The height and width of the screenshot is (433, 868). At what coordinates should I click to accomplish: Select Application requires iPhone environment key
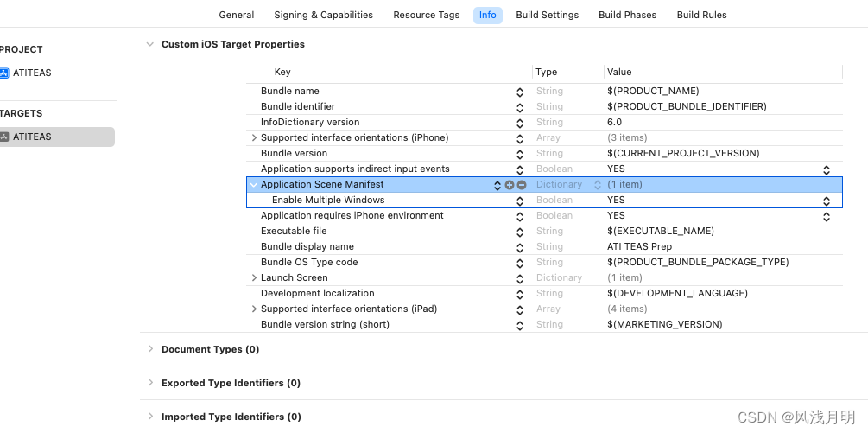pos(352,215)
